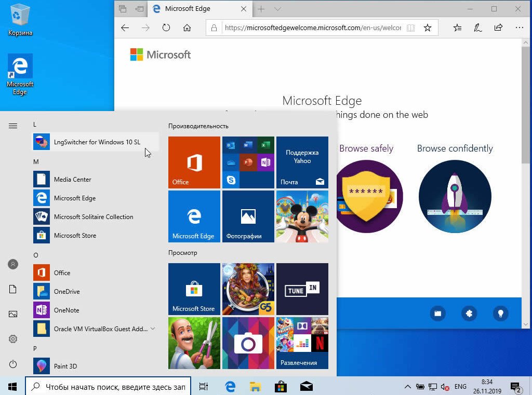532x395 pixels.
Task: Click the Производительность group header
Action: 198,126
